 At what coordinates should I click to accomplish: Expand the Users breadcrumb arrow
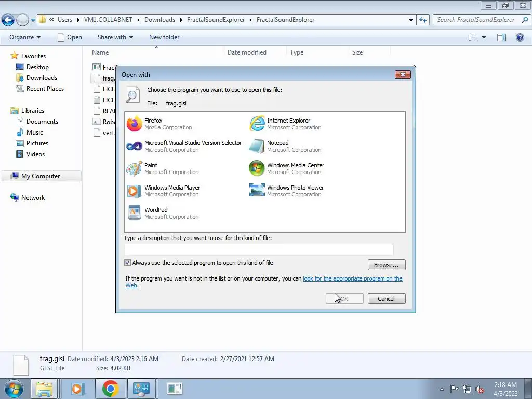point(78,20)
